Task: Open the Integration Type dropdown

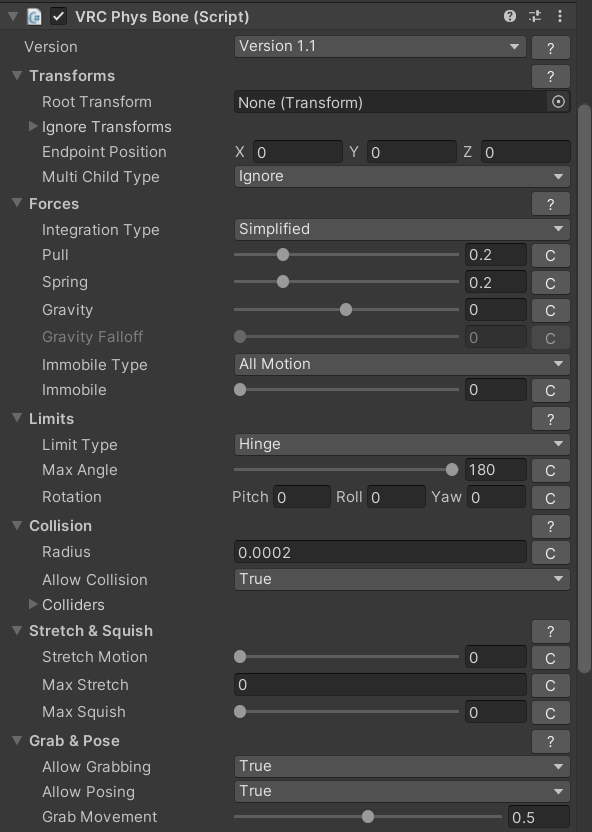Action: [402, 229]
